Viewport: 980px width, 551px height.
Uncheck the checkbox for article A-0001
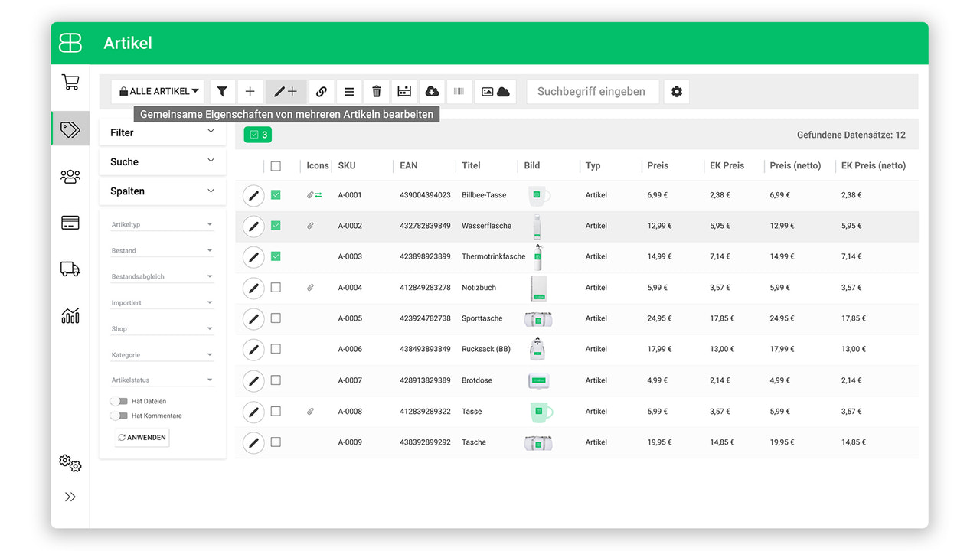[276, 194]
